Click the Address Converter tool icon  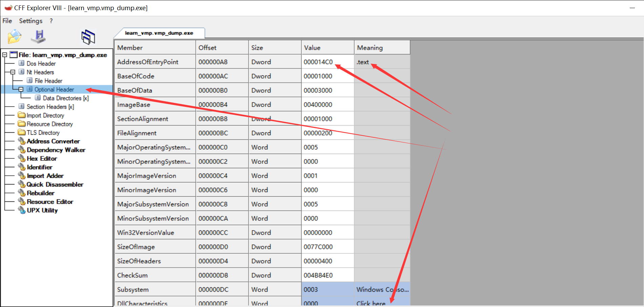click(x=22, y=141)
